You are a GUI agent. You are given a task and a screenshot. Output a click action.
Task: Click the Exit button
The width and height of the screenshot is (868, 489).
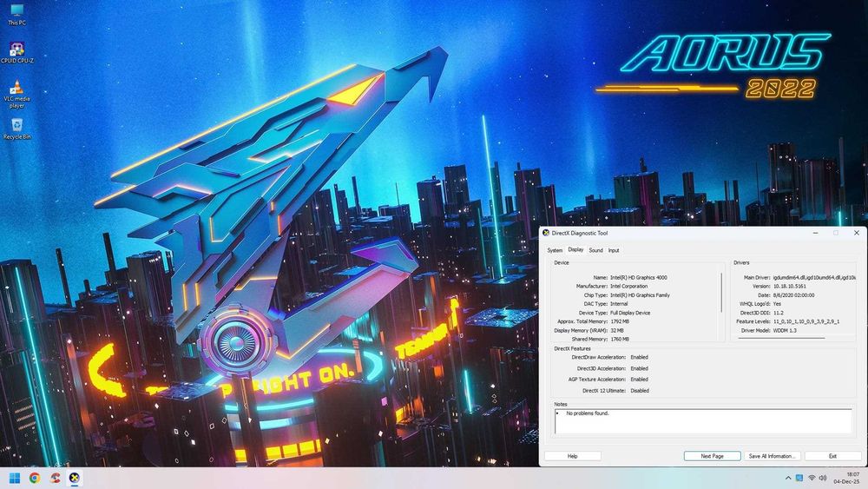click(x=832, y=456)
